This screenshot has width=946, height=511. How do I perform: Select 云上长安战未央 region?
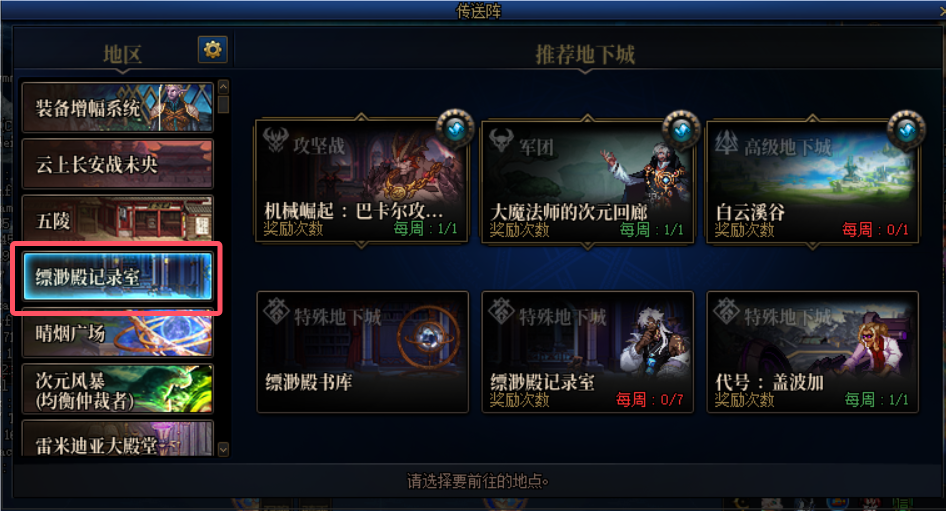118,164
